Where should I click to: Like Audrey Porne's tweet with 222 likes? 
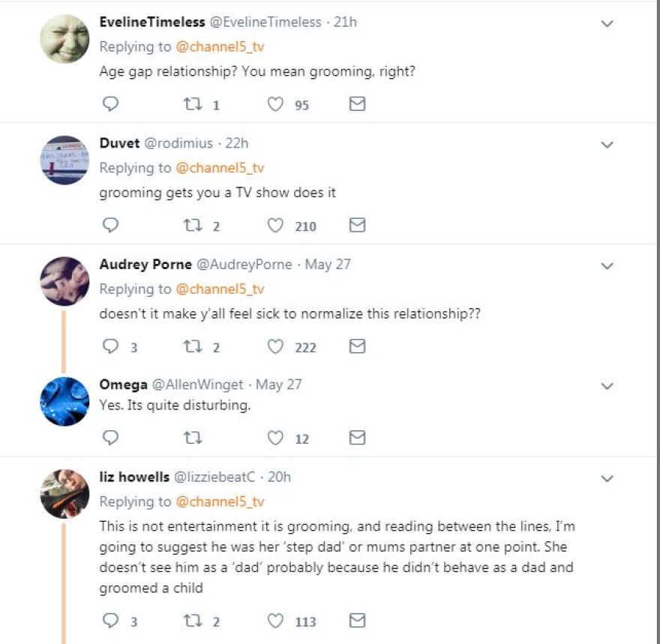point(276,346)
